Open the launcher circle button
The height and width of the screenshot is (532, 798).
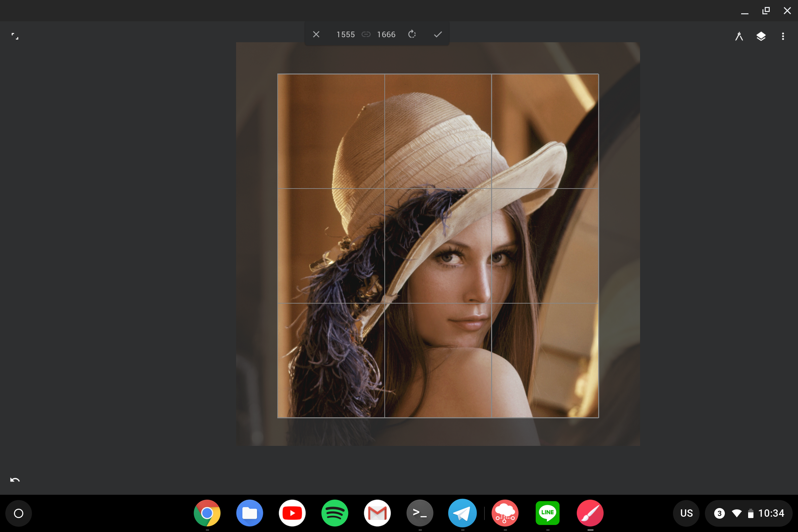pos(19,513)
